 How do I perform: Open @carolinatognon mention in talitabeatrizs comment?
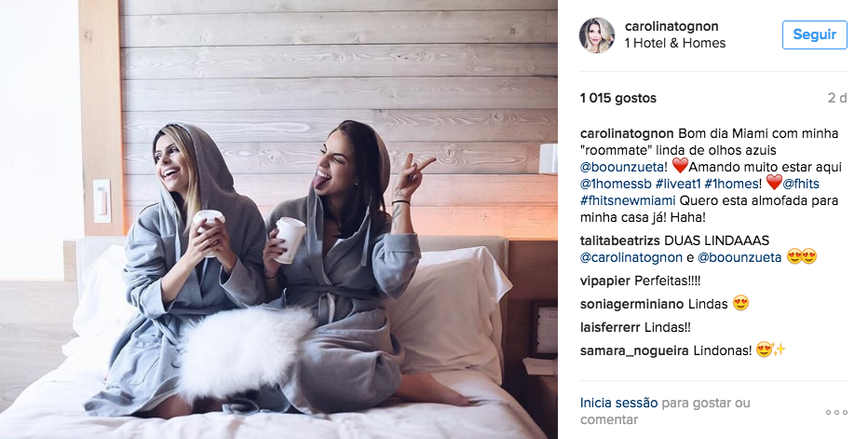point(631,257)
